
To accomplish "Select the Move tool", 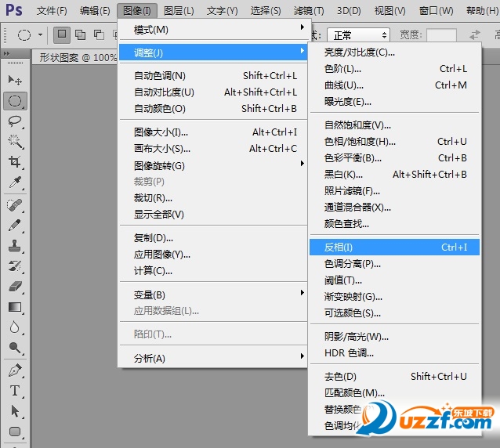I will 15,80.
